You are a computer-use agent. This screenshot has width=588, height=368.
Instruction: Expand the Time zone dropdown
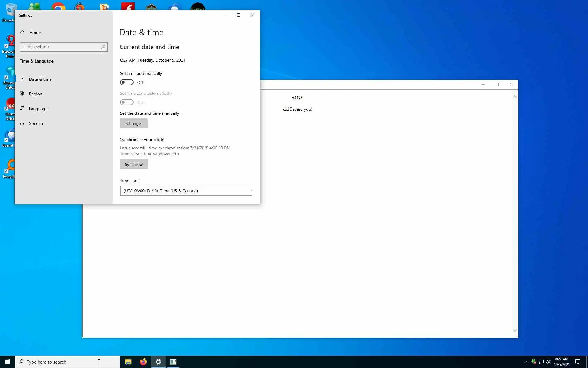pos(186,191)
